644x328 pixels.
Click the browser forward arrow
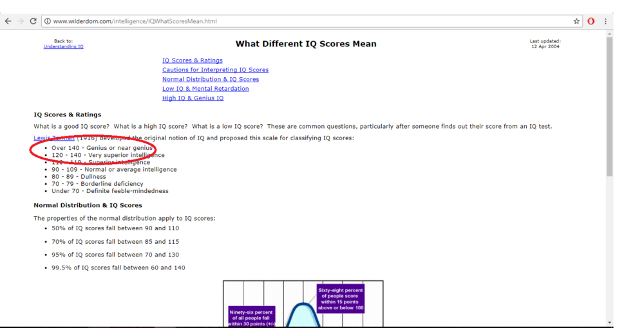20,21
